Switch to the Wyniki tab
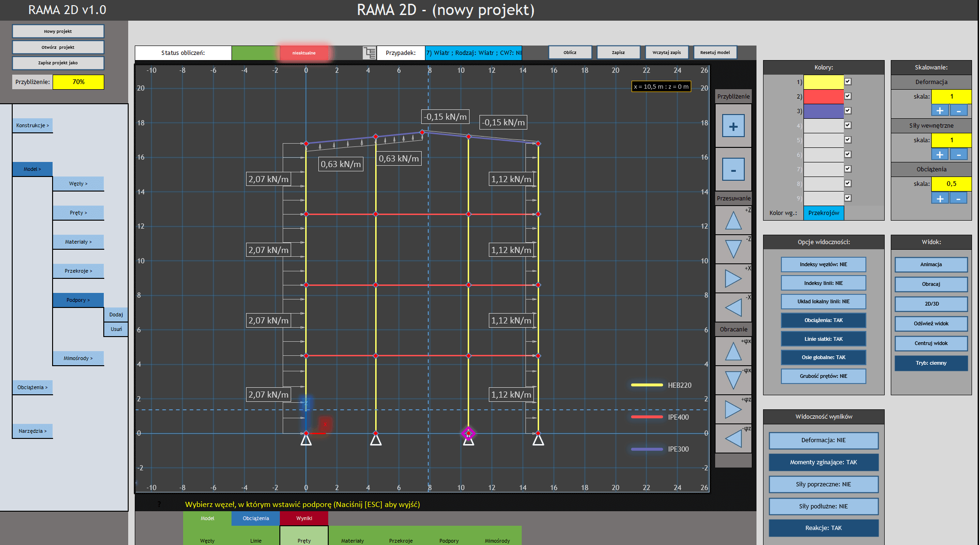Screen dimensions: 980x545 [x=304, y=518]
